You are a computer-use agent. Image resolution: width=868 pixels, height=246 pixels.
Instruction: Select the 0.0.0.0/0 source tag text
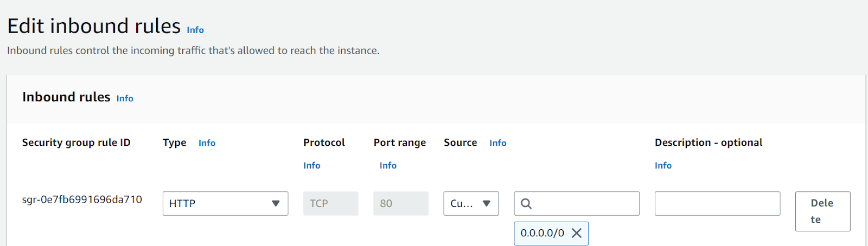(542, 233)
